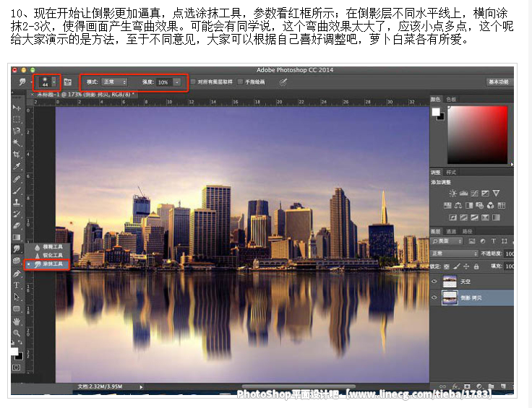The image size is (532, 408).
Task: Add an Exposure adjustment
Action: pyautogui.click(x=485, y=194)
